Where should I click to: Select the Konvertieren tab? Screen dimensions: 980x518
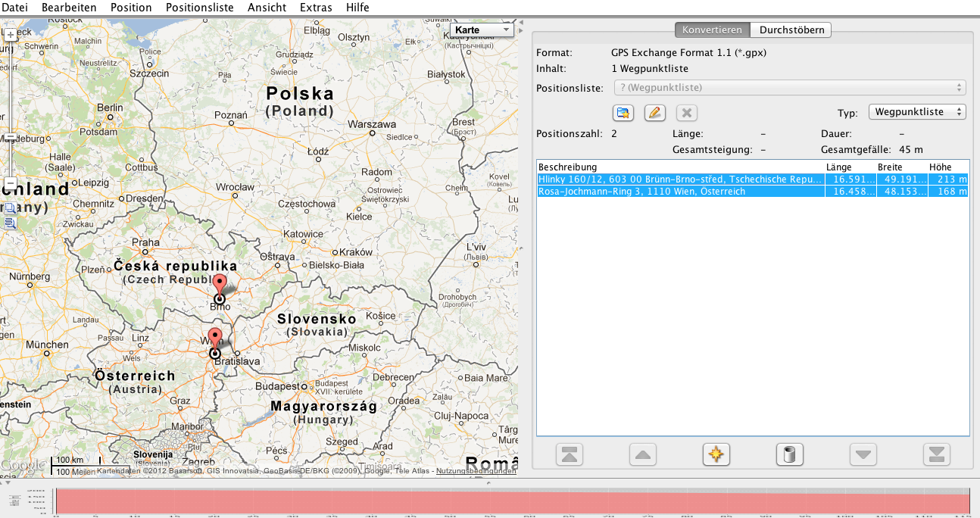tap(712, 30)
